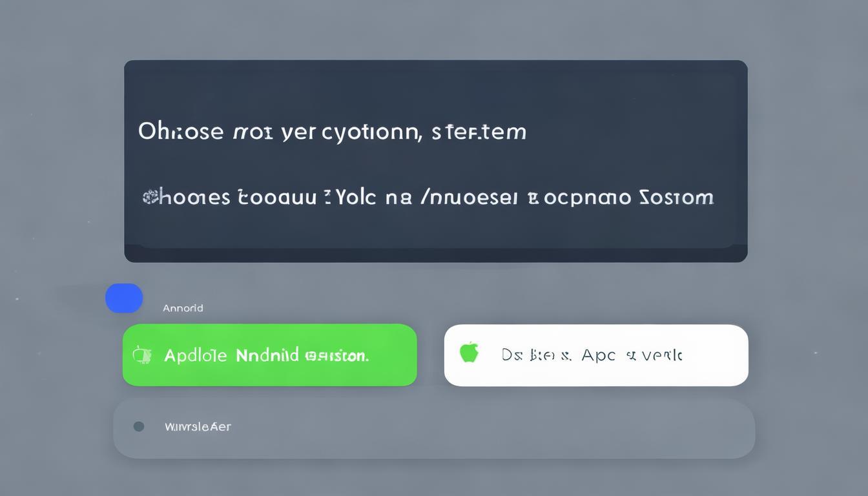Click the Android icon in the green button
This screenshot has width=868, height=496.
[x=141, y=355]
